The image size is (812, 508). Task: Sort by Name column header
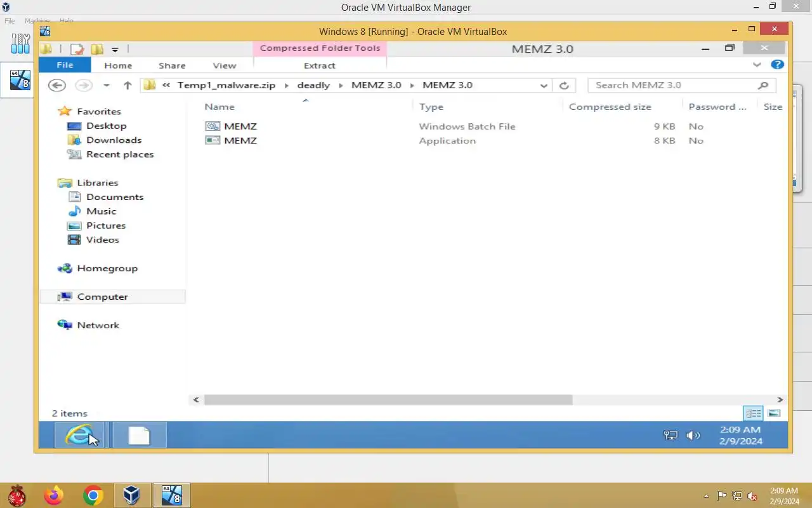coord(219,107)
